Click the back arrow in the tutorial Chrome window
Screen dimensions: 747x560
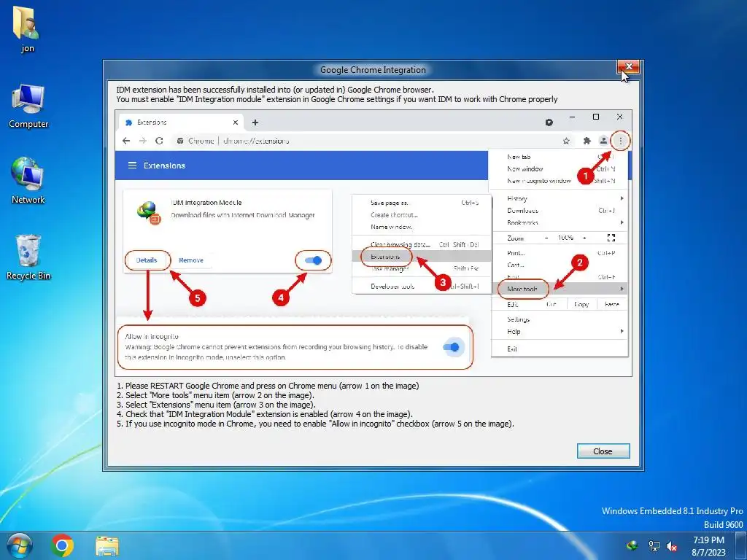click(125, 141)
